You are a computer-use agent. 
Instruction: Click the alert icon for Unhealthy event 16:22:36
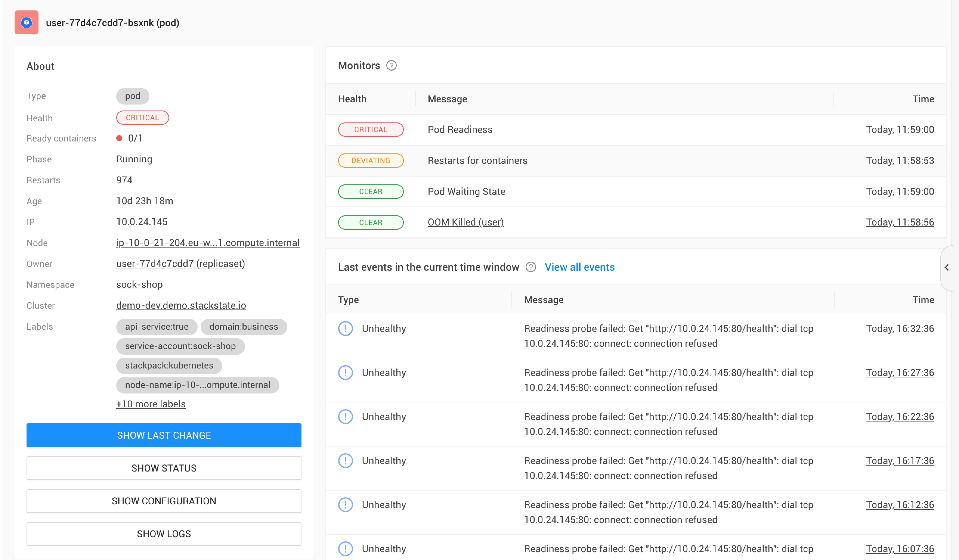point(345,417)
